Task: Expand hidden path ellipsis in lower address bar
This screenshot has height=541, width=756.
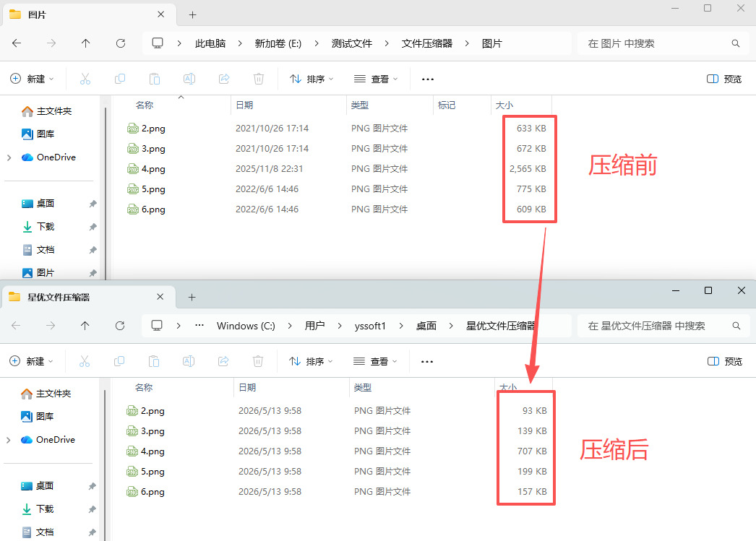Action: (199, 326)
